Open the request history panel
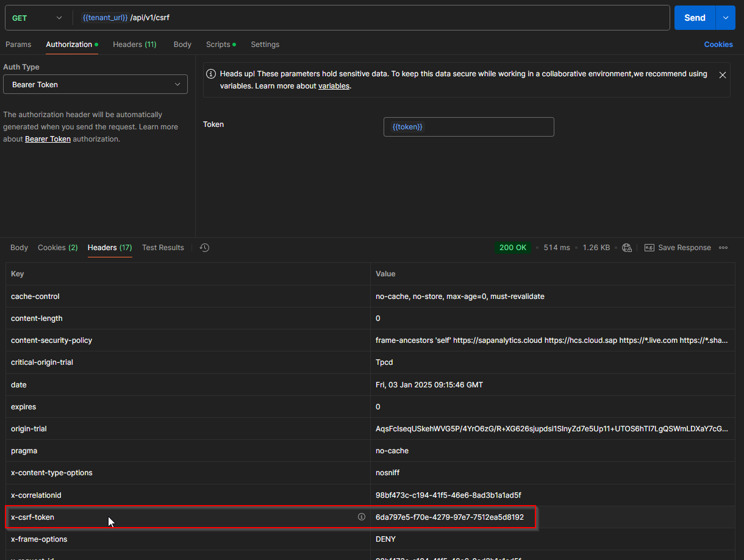 tap(204, 248)
